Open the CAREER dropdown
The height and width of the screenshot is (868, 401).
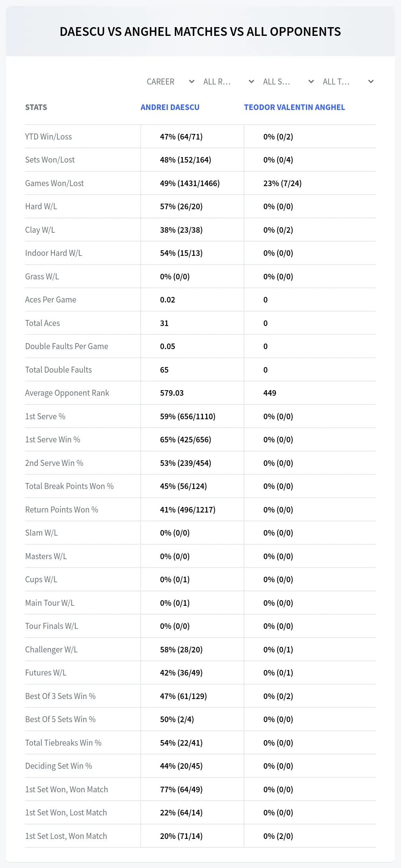click(x=170, y=82)
